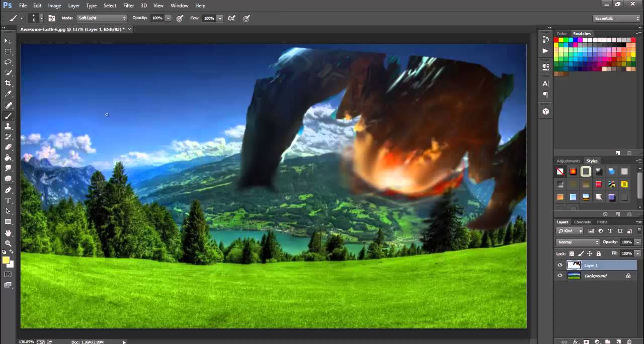Open the Select menu
The height and width of the screenshot is (344, 644).
(x=110, y=6)
